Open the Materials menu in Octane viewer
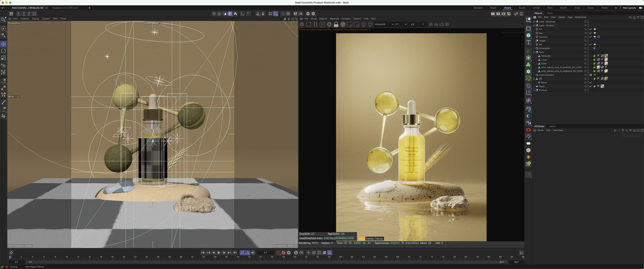The width and height of the screenshot is (644, 269). [x=334, y=19]
